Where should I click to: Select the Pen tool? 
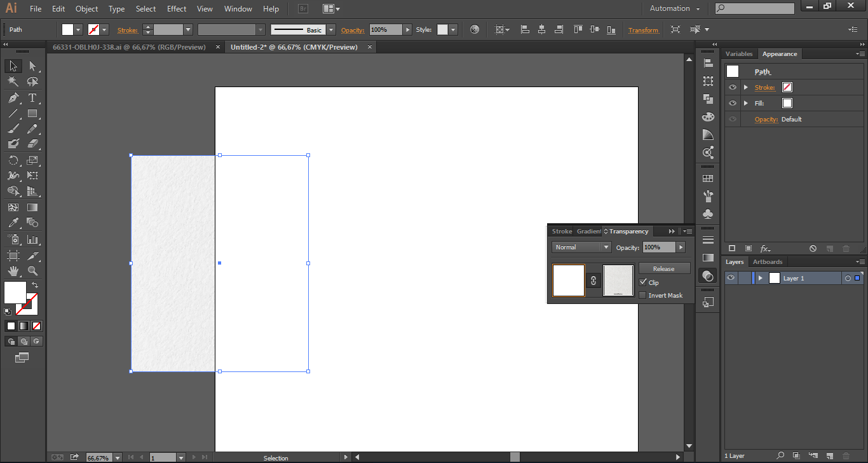pos(13,98)
